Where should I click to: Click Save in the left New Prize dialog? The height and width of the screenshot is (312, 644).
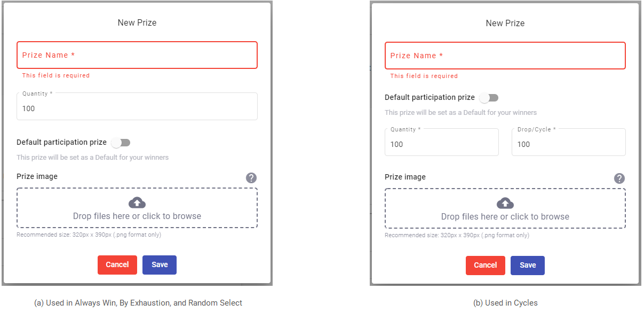tap(159, 264)
